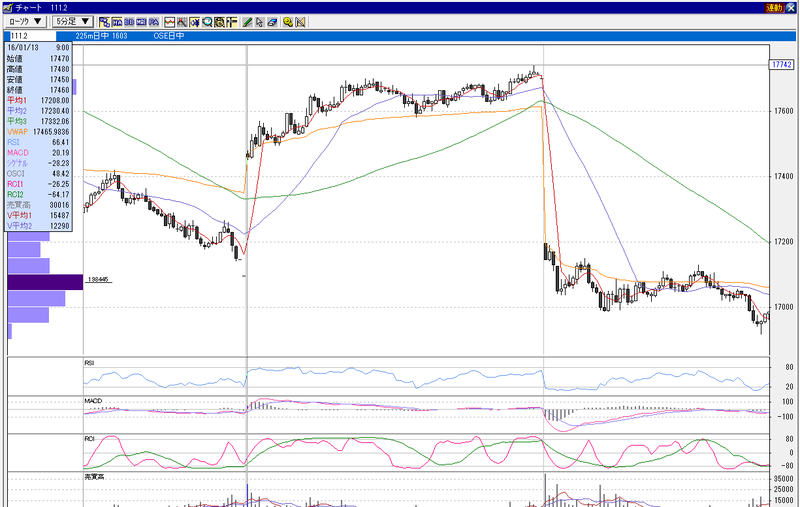Screen dimensions: 800x507
Task: Click the magnifier zoom icon
Action: [x=207, y=22]
